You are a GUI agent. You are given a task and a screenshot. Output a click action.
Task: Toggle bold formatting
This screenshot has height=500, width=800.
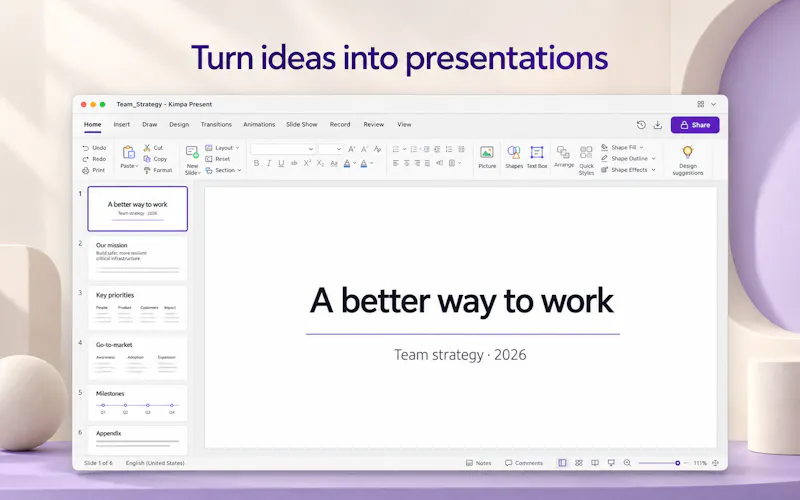(x=256, y=163)
